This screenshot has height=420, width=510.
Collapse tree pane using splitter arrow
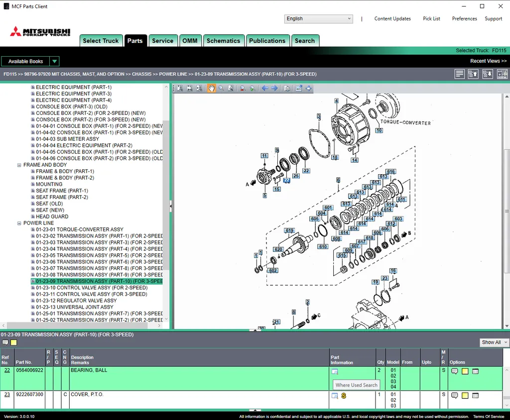coord(170,206)
